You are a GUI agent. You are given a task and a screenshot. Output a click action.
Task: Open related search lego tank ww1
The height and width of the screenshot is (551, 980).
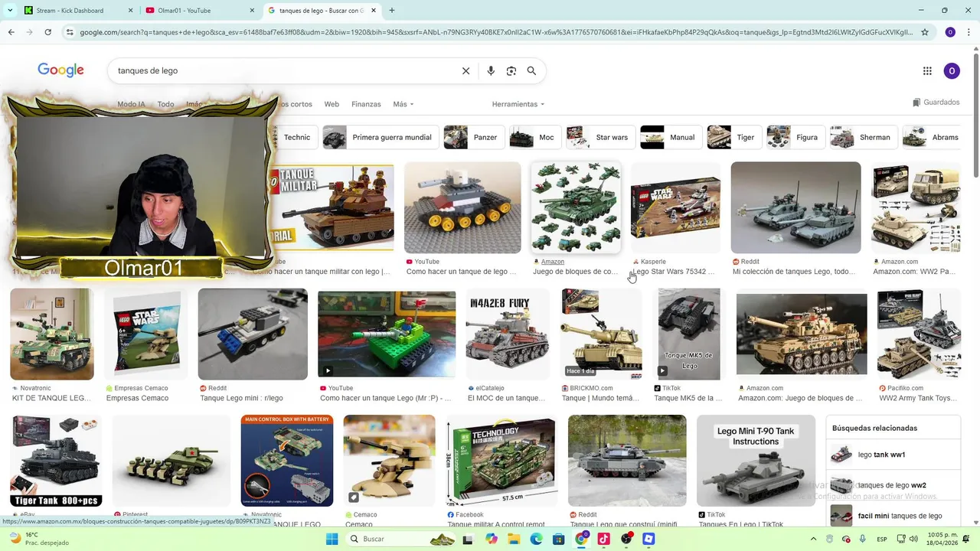893,454
